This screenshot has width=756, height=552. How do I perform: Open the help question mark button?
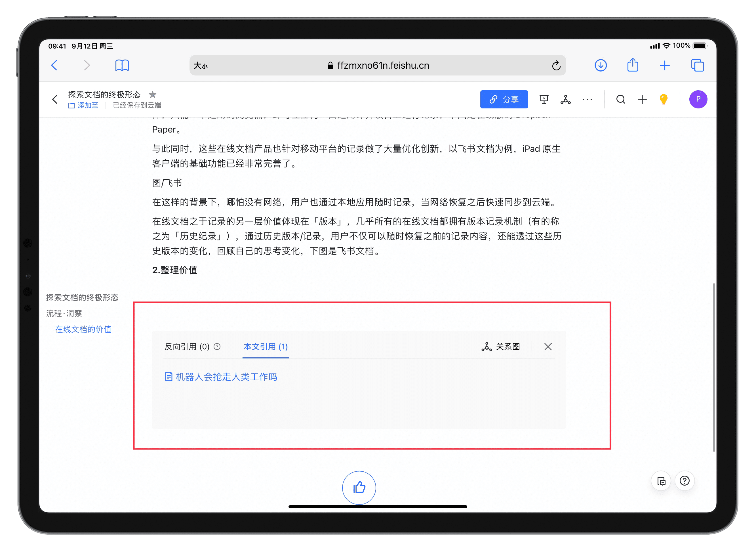point(685,481)
